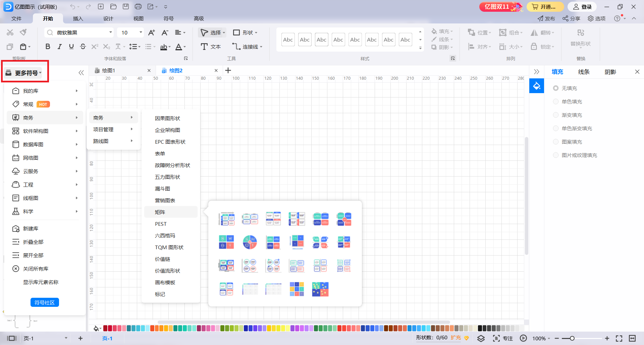Pick the colorful grid matrix thumbnail
The image size is (644, 345).
(x=297, y=289)
